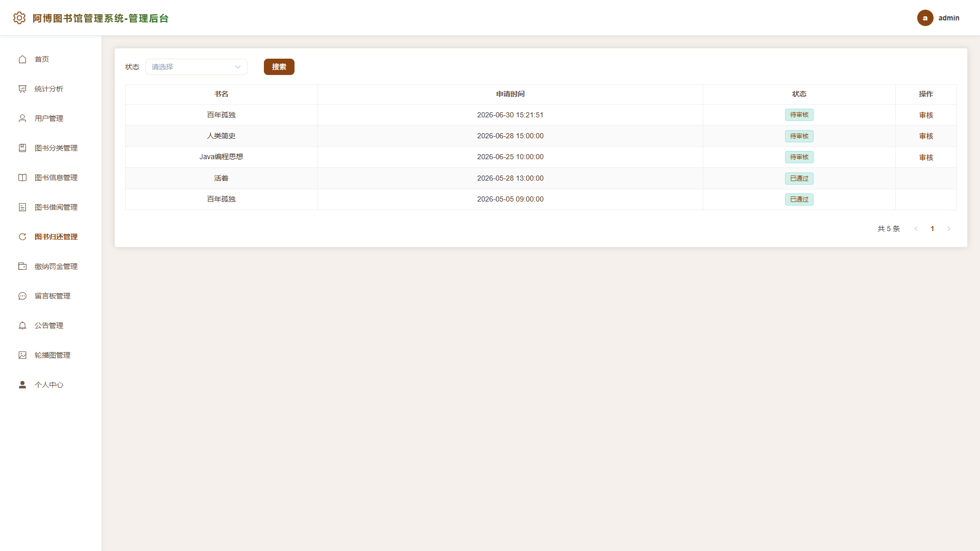Click the admin username text
The width and height of the screenshot is (980, 551).
(x=949, y=18)
